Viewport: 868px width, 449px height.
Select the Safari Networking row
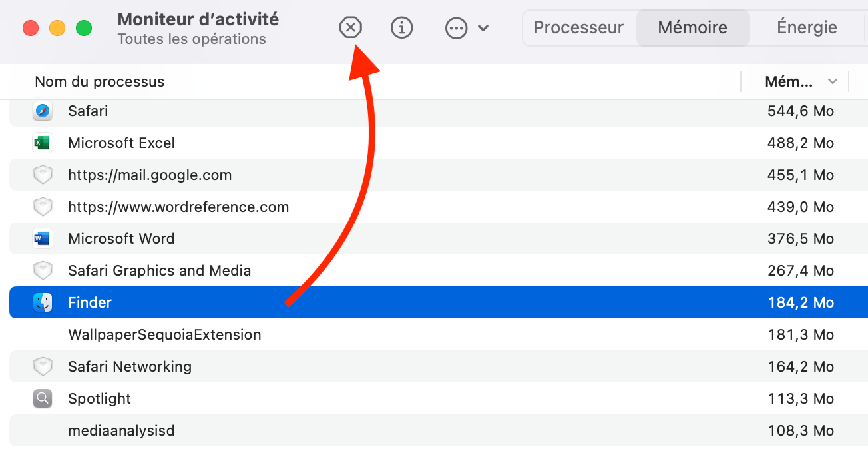130,366
